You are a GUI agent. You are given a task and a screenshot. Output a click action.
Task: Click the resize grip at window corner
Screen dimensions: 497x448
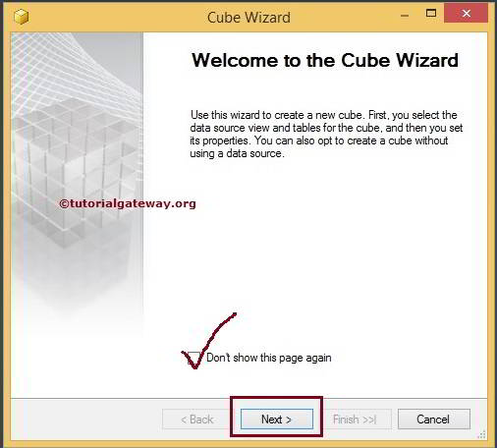481,434
